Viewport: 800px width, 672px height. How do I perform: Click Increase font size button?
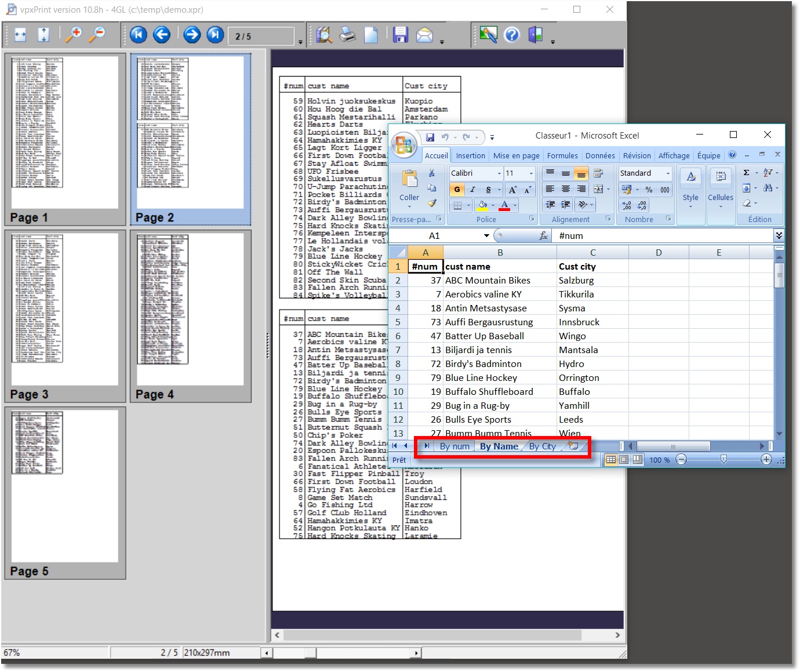(x=512, y=190)
